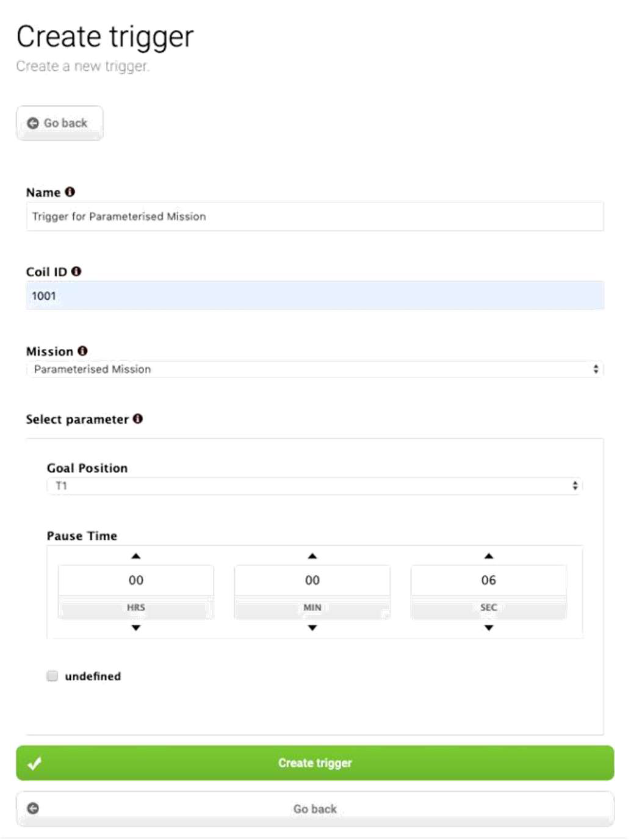Increase hours with the up arrow
This screenshot has width=631, height=840.
point(136,556)
